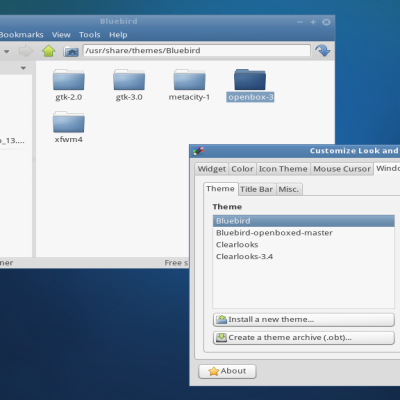
Task: Close the Bluebird file manager window
Action: tap(326, 22)
